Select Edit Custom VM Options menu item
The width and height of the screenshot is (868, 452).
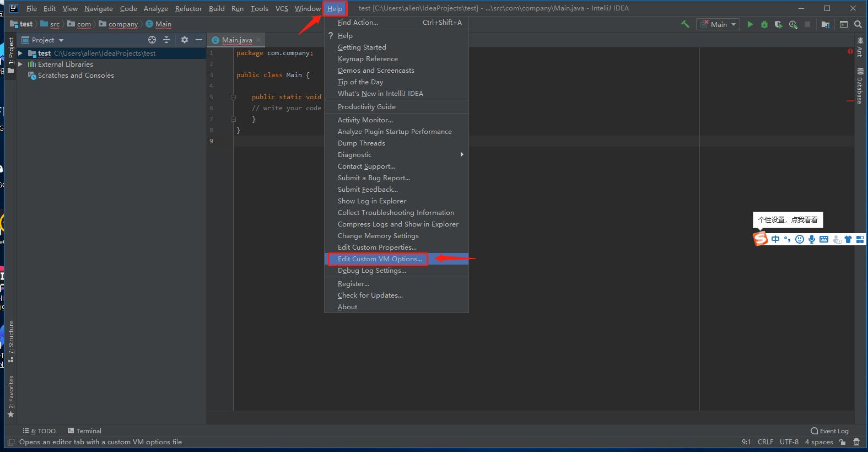380,259
